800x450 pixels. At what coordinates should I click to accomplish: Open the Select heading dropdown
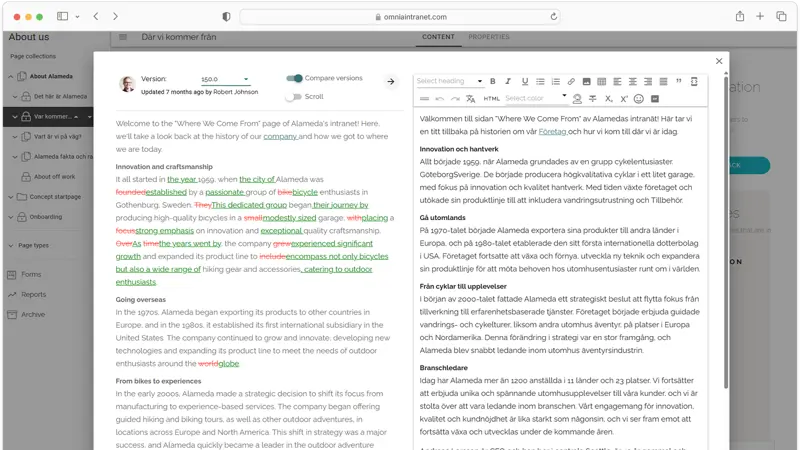click(x=449, y=81)
